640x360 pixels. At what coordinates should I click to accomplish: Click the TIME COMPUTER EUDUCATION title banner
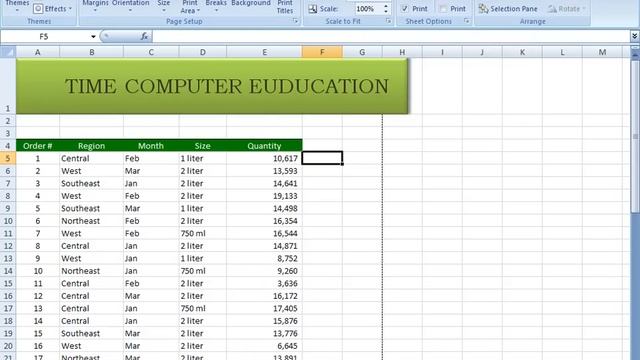point(212,86)
